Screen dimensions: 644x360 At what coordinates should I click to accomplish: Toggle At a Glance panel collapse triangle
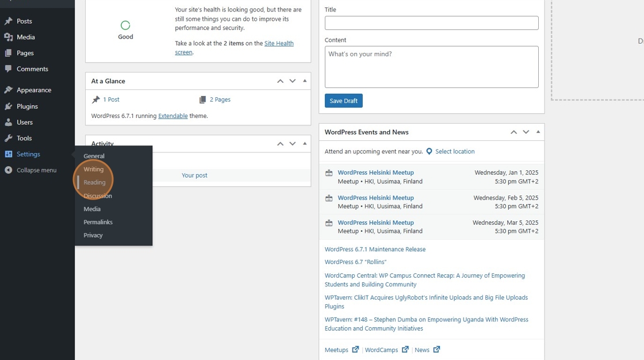pos(305,81)
